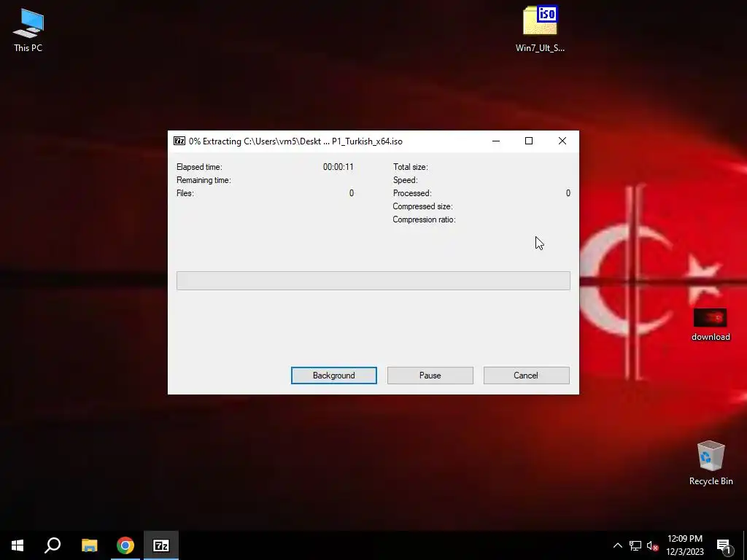This screenshot has height=560, width=747.
Task: Open the notification center icon
Action: [x=724, y=545]
